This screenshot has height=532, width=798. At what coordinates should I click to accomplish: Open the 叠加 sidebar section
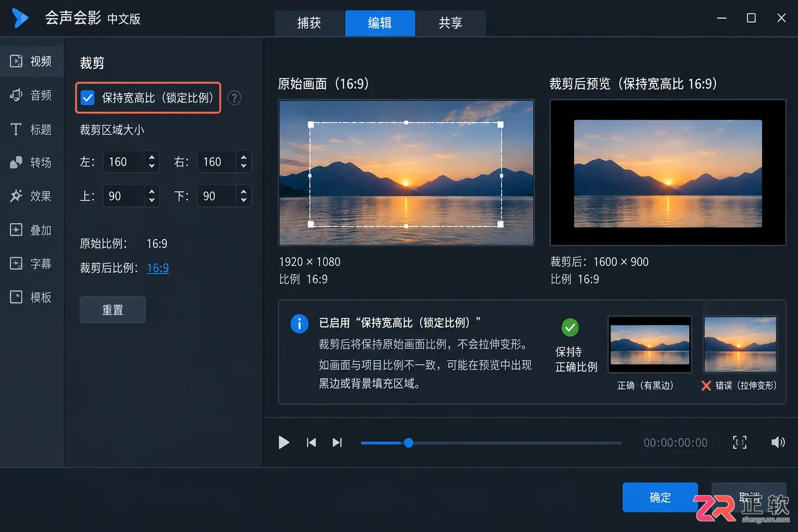[x=32, y=230]
